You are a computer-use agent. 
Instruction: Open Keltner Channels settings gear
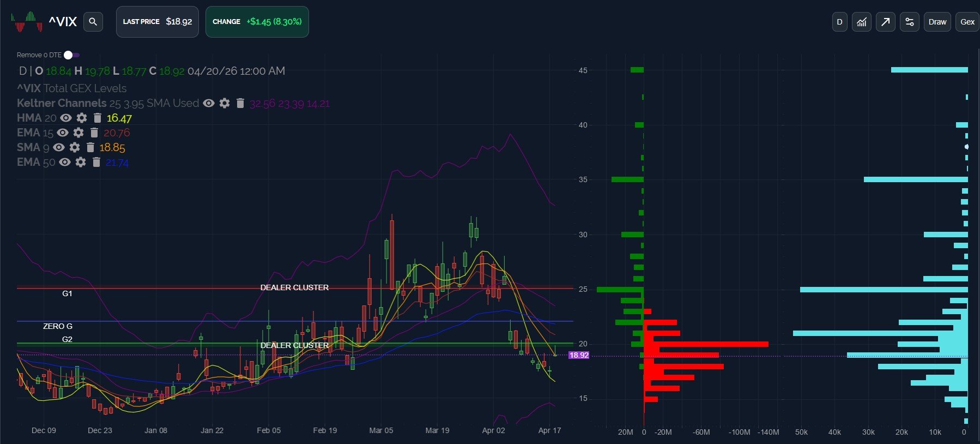tap(225, 103)
